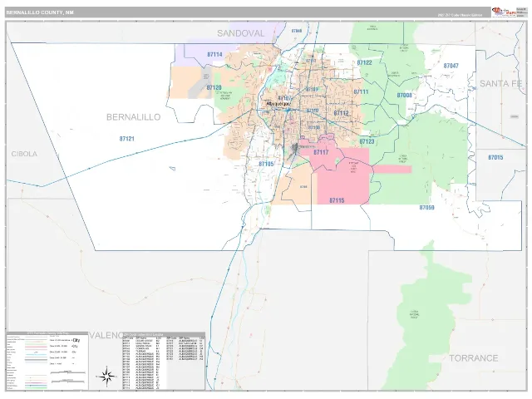
Task: Select ZIP code 87105 label
Action: coord(266,165)
